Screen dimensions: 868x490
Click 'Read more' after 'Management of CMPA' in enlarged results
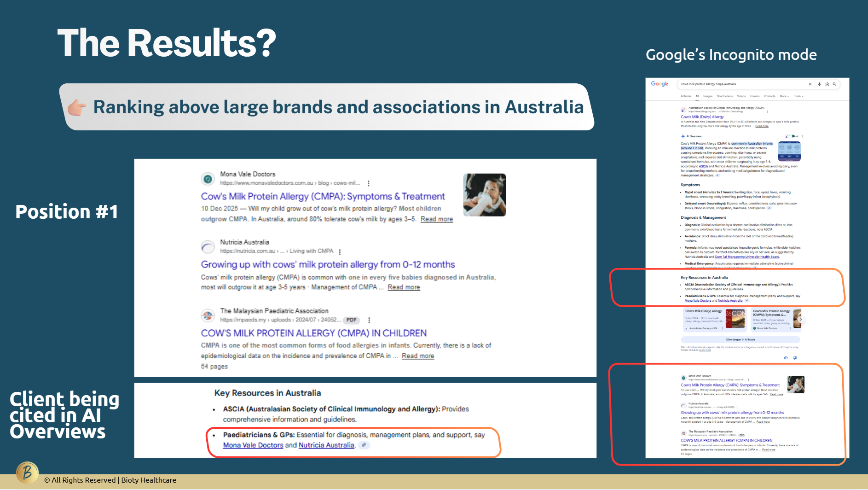click(404, 287)
